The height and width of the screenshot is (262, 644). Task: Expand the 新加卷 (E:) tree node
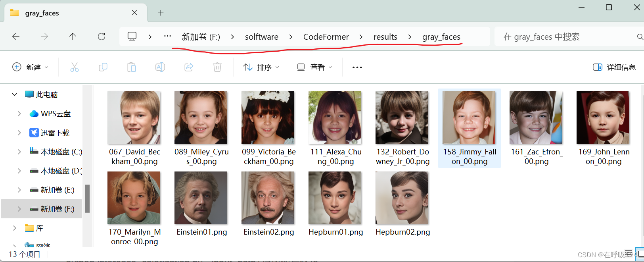19,190
